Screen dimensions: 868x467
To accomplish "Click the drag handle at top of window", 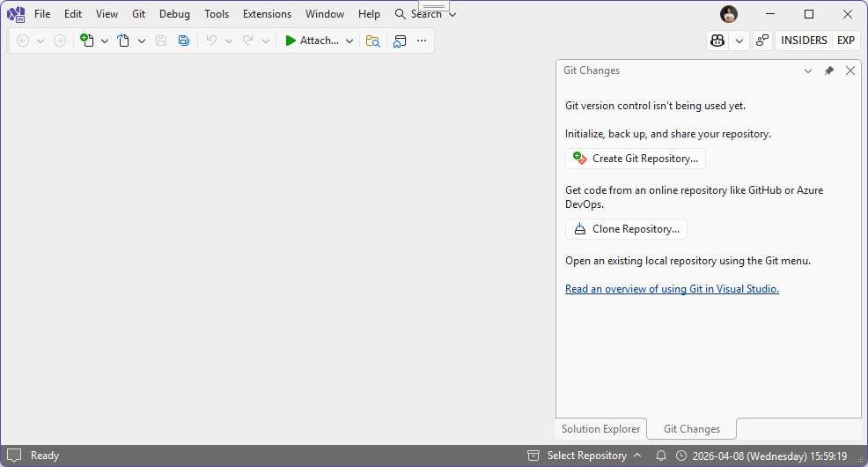I will pyautogui.click(x=433, y=6).
